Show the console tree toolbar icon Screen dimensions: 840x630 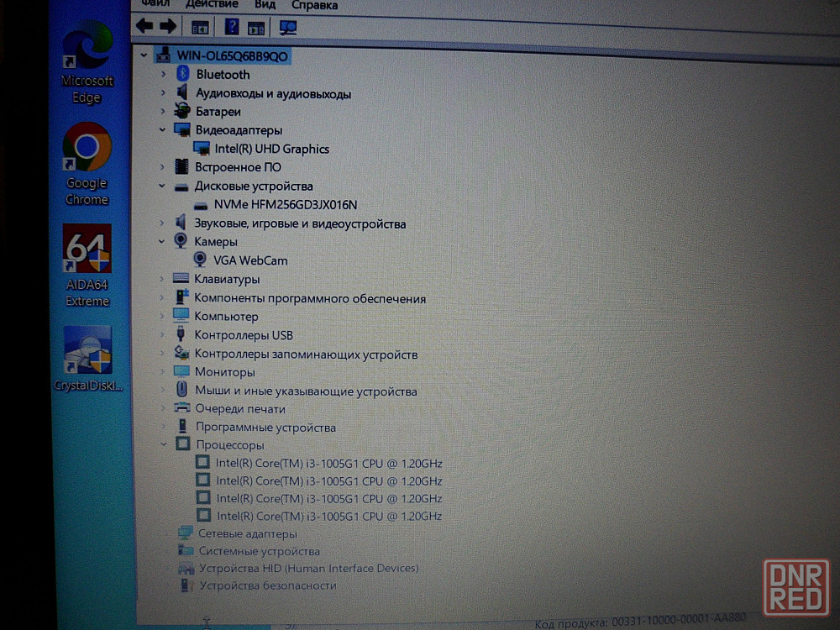(200, 27)
